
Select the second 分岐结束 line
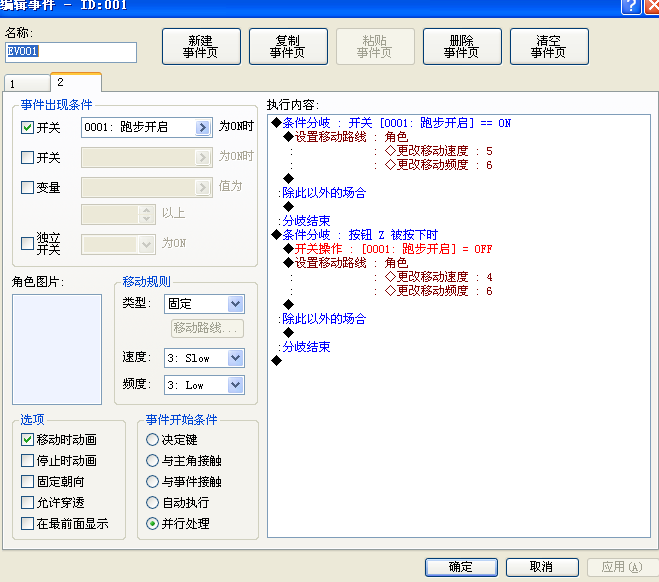pos(306,347)
